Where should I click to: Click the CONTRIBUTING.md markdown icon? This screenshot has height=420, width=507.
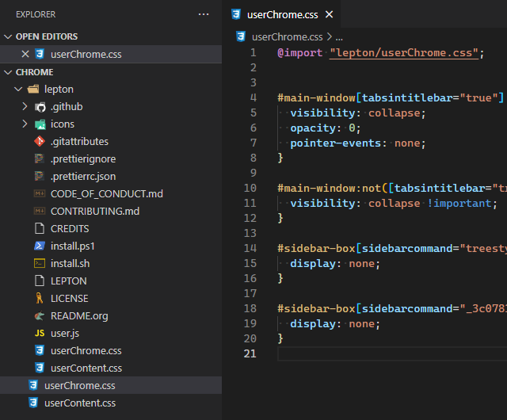click(x=40, y=211)
